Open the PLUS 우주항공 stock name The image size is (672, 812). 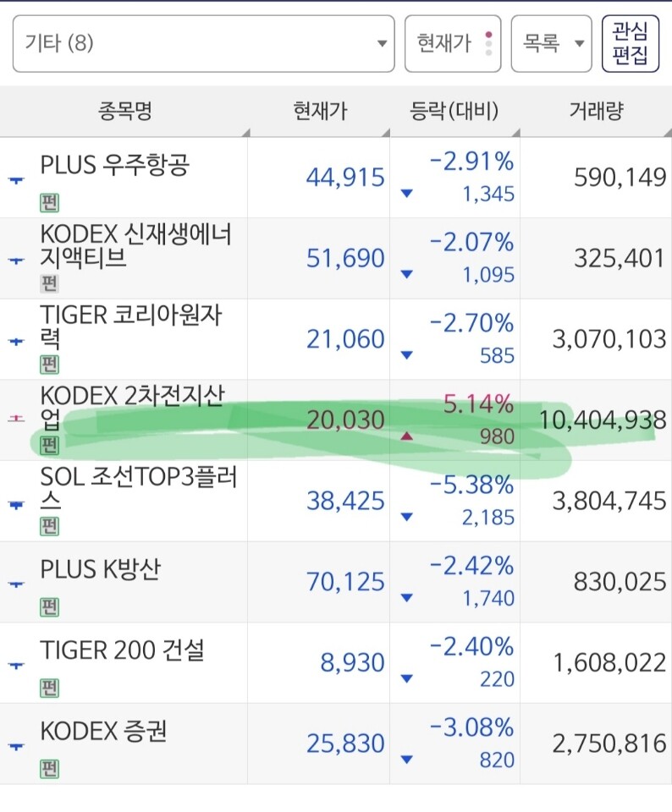(115, 165)
